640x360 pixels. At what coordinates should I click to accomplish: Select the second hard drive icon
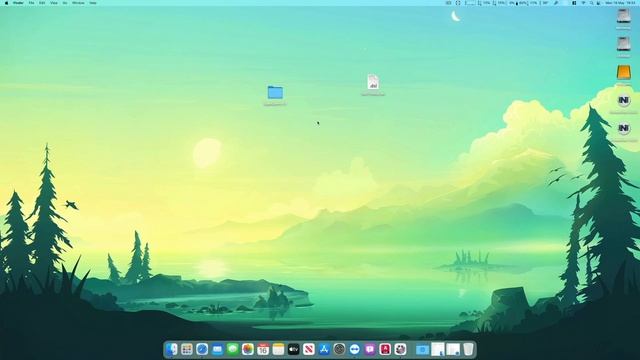623,44
